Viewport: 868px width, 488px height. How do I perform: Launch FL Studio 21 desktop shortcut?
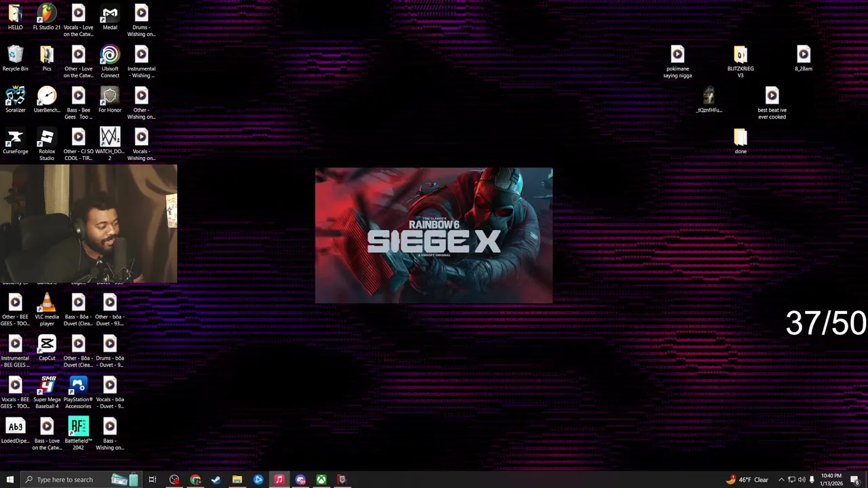coord(47,18)
